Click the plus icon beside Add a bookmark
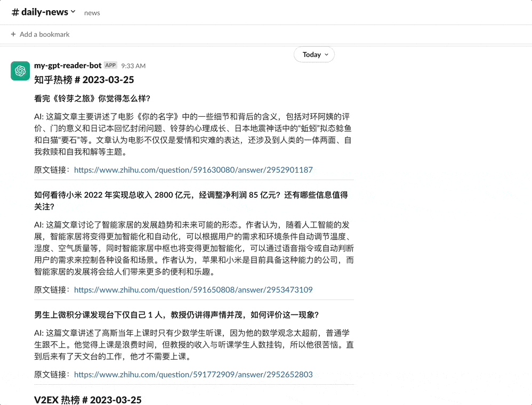This screenshot has width=532, height=405. click(x=13, y=34)
